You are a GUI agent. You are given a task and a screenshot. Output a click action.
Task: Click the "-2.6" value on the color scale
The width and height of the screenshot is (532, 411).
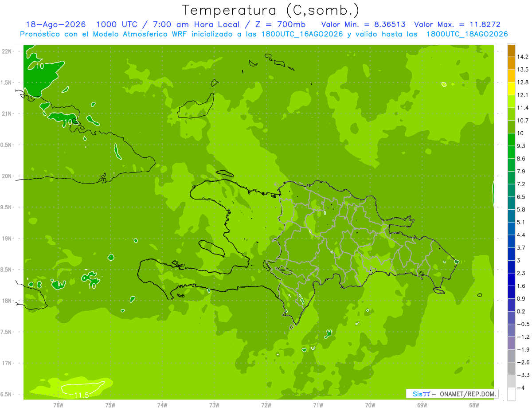pyautogui.click(x=523, y=362)
